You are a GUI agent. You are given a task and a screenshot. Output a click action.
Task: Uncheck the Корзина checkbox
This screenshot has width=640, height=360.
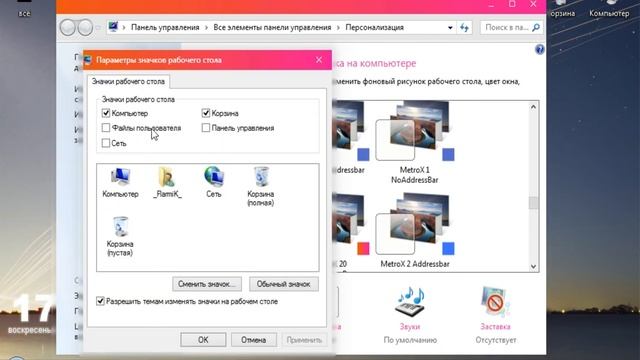click(x=206, y=113)
